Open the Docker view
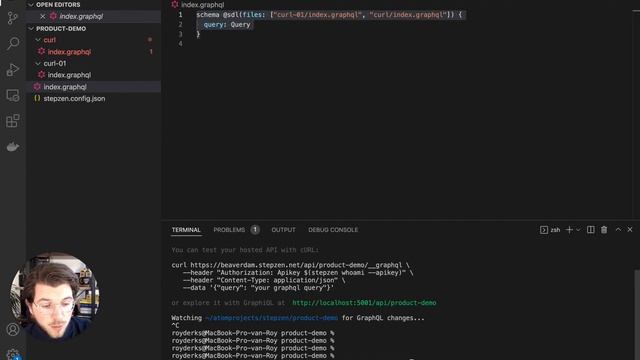This screenshot has width=640, height=360. [x=13, y=147]
